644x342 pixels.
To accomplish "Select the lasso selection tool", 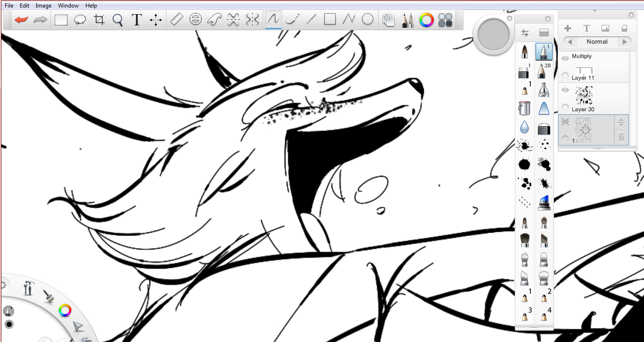I will [x=80, y=20].
